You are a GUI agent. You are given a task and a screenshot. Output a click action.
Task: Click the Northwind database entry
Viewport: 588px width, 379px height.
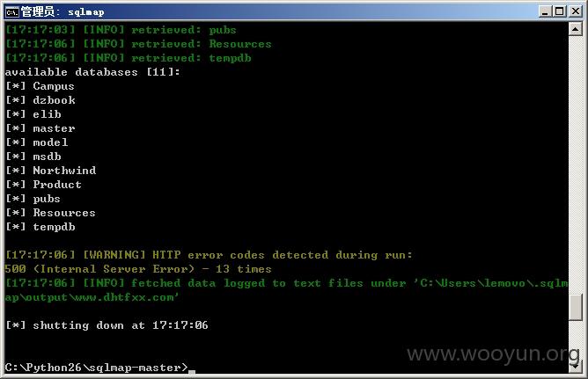(x=64, y=171)
